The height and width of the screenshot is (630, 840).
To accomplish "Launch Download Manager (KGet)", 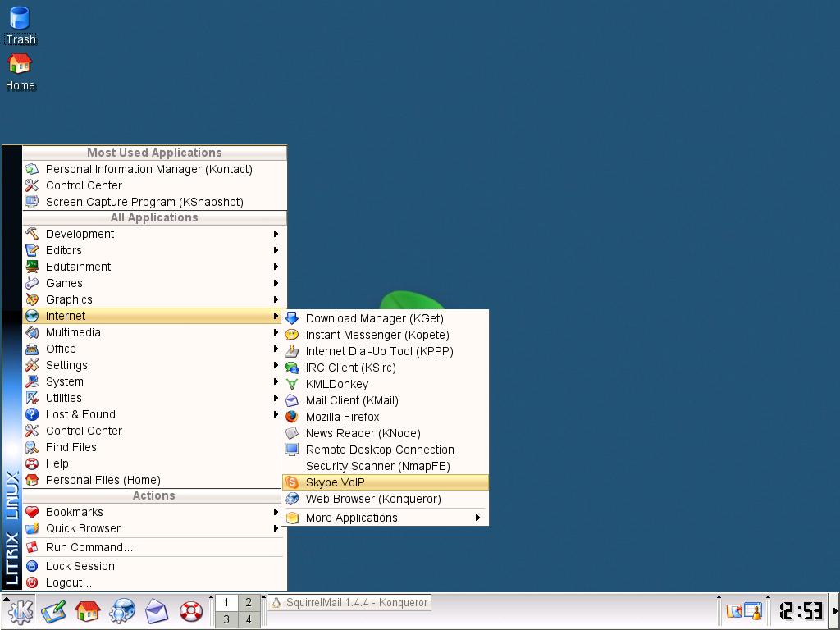I will (x=386, y=319).
